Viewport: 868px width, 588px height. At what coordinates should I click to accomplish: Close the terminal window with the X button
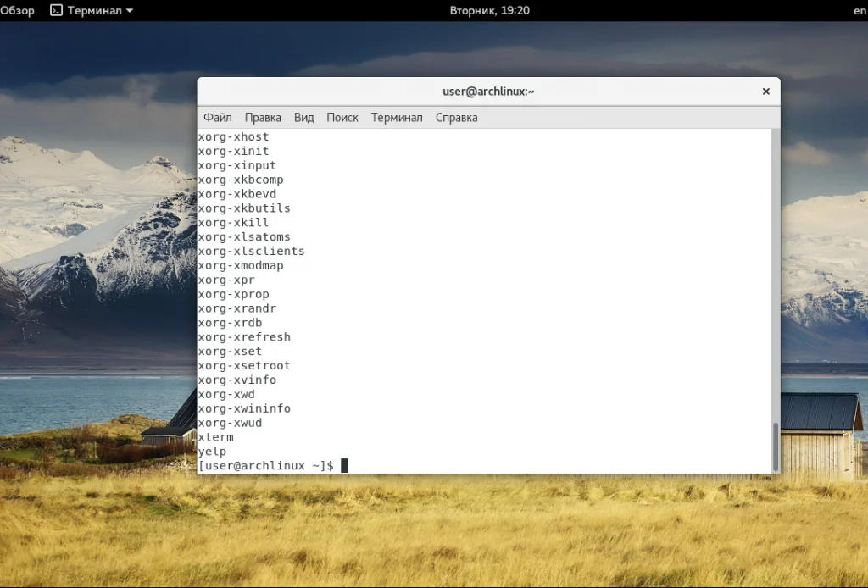(x=765, y=92)
